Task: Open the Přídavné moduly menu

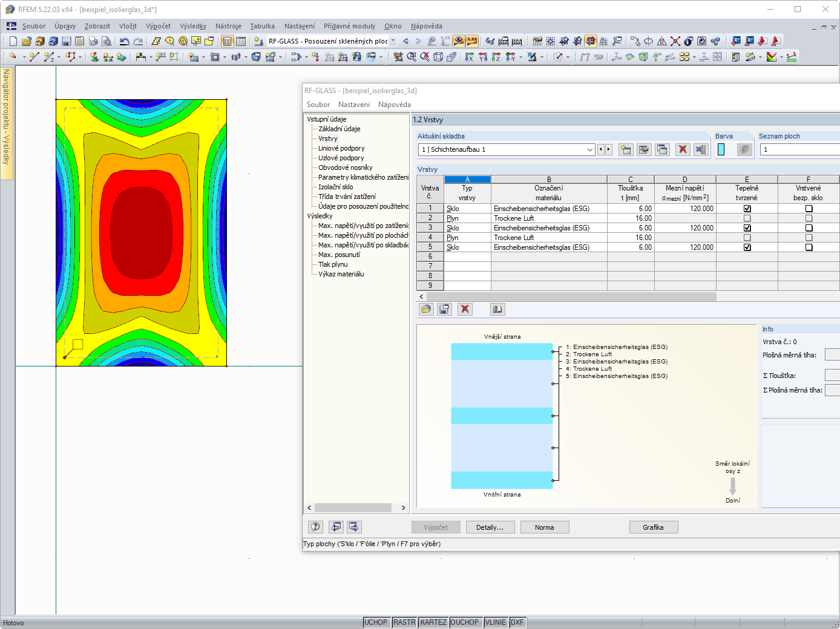Action: click(x=349, y=26)
